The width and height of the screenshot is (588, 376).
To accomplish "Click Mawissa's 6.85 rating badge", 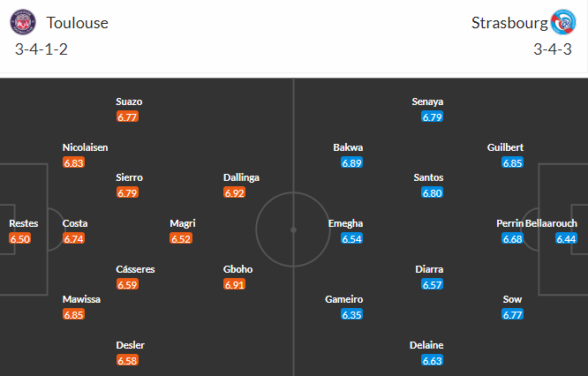I will pyautogui.click(x=74, y=314).
